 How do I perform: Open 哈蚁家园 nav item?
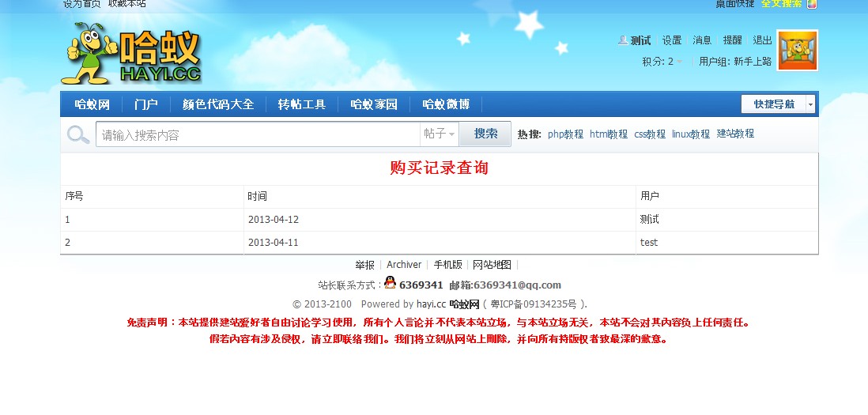point(374,104)
